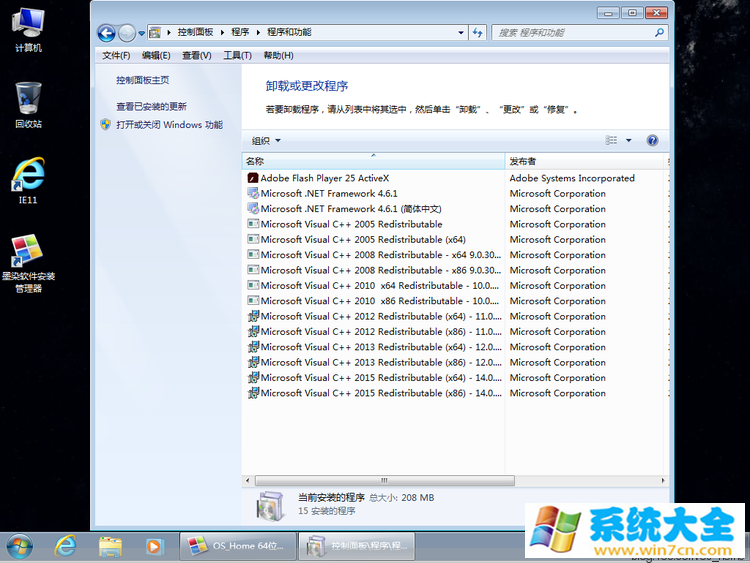The height and width of the screenshot is (563, 750).
Task: Open the 工具(T) menu
Action: click(237, 55)
